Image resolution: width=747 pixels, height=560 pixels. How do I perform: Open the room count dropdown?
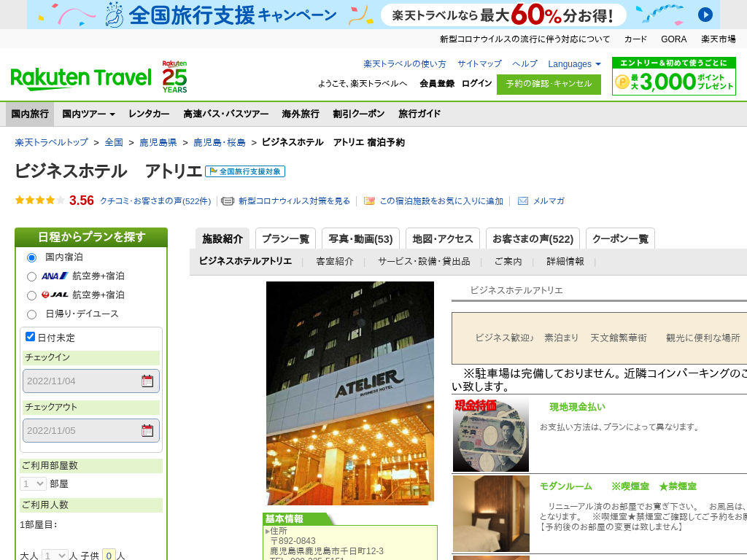(x=33, y=484)
